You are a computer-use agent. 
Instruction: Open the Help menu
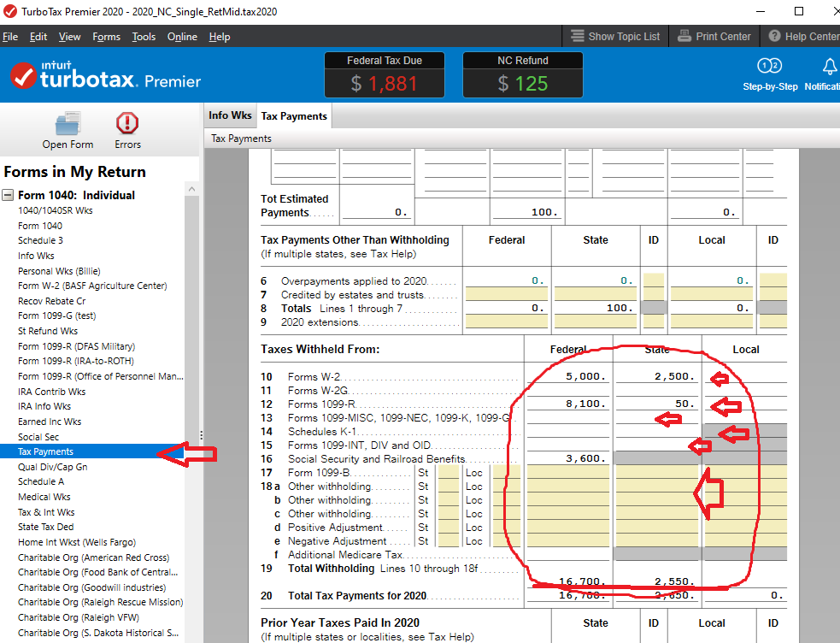click(220, 37)
